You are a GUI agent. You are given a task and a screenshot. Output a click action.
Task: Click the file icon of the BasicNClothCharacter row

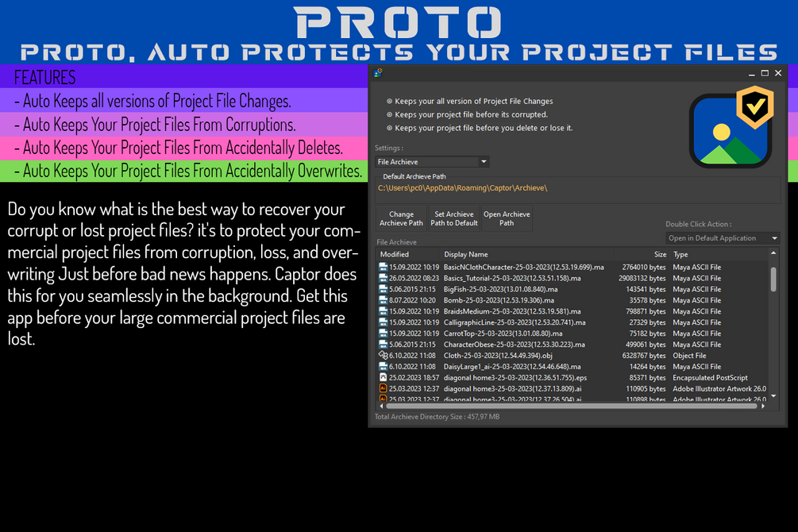(384, 267)
